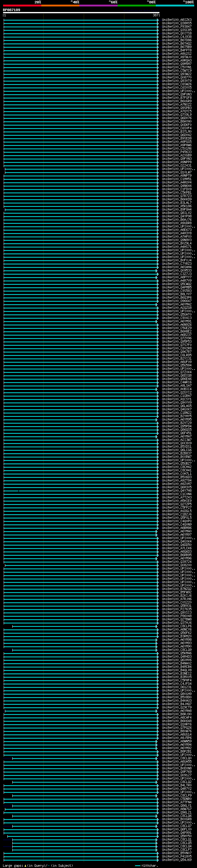Choose hit UniRef100_Q3SC85

point(177,30)
